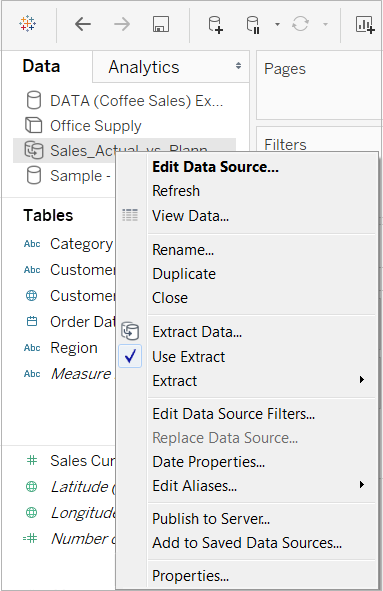The height and width of the screenshot is (591, 383).
Task: Click the Extract Data icon in menu
Action: [x=130, y=331]
